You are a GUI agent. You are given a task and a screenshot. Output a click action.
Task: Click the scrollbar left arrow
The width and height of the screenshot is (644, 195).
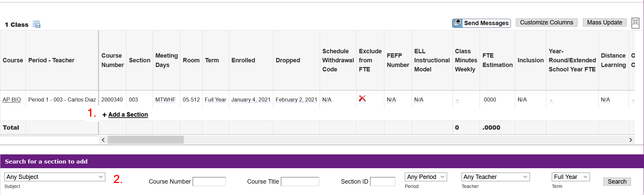[x=103, y=140]
